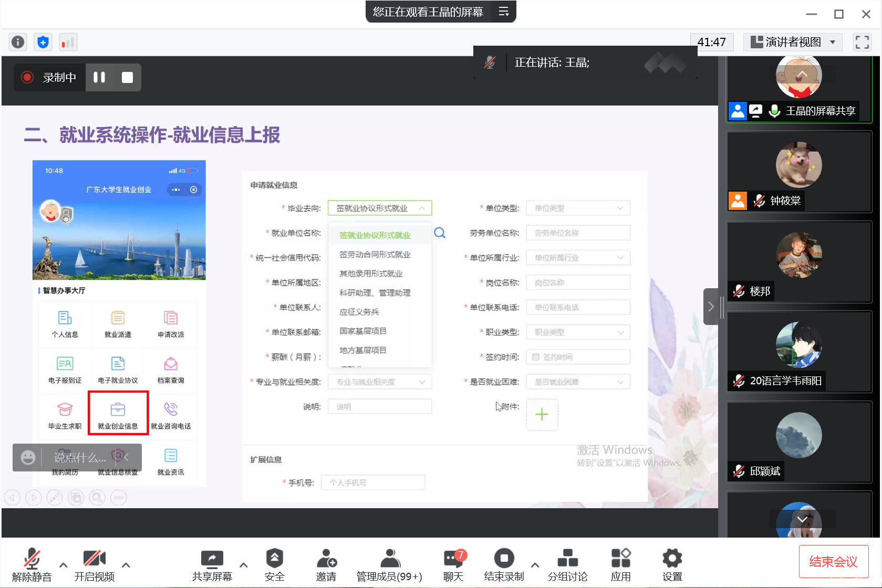Open Invite (邀请) participants dialog
This screenshot has height=588, width=882.
point(326,565)
